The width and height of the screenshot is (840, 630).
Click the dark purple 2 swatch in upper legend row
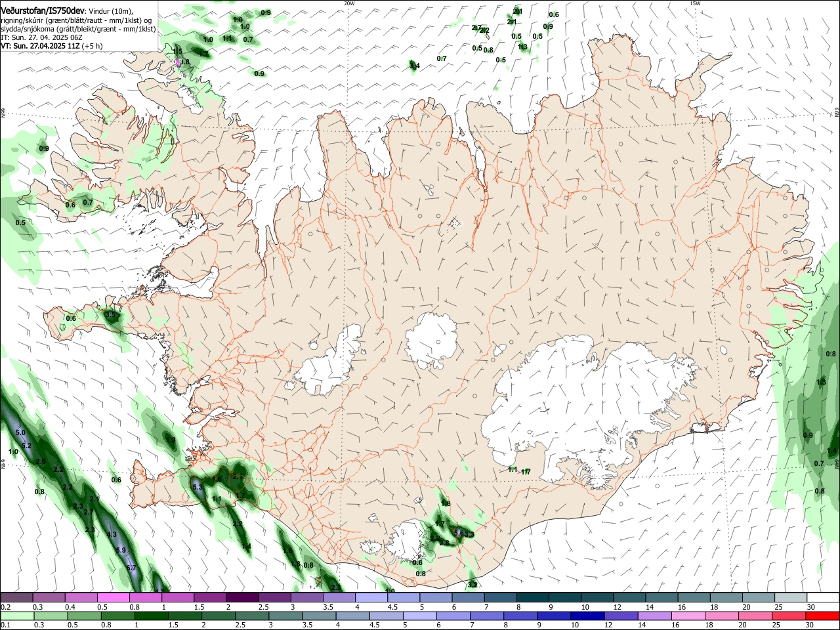click(241, 598)
